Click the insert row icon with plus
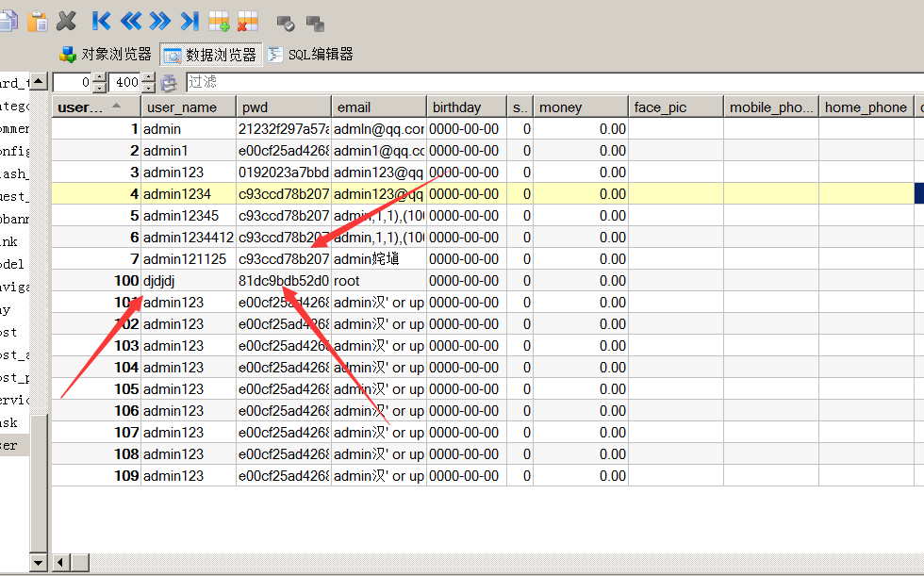 point(219,22)
